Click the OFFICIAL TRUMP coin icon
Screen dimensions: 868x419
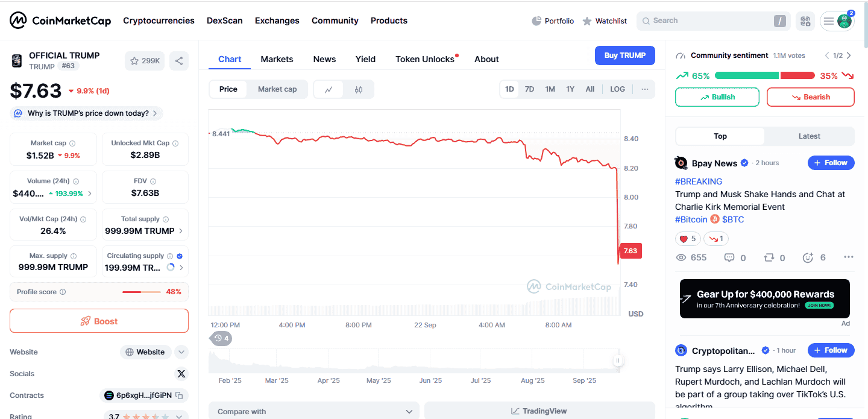click(17, 61)
